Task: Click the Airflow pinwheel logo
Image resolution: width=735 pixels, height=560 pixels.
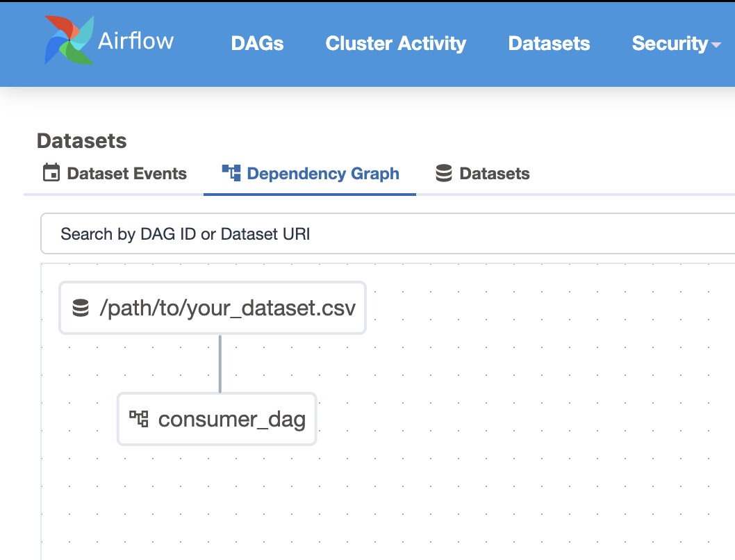Action: tap(69, 40)
